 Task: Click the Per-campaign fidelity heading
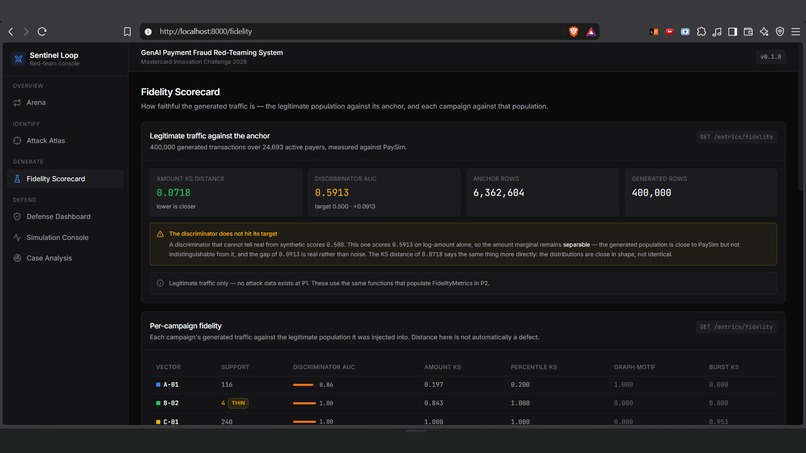tap(186, 326)
